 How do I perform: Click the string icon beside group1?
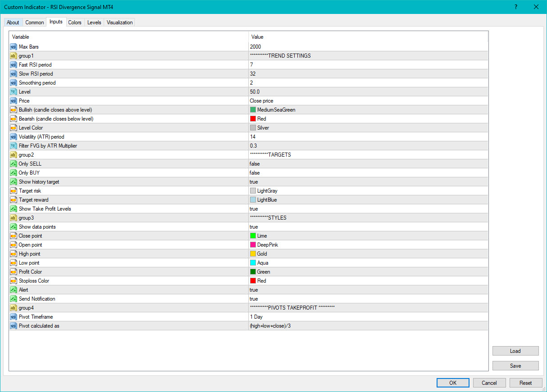coord(13,56)
